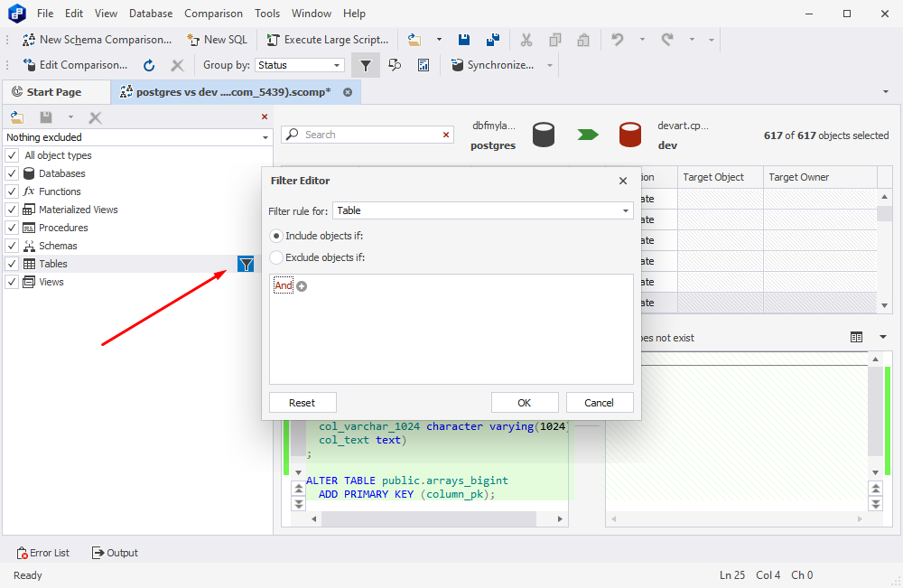This screenshot has width=903, height=588.
Task: Uncheck the Functions checkbox
Action: pos(12,191)
